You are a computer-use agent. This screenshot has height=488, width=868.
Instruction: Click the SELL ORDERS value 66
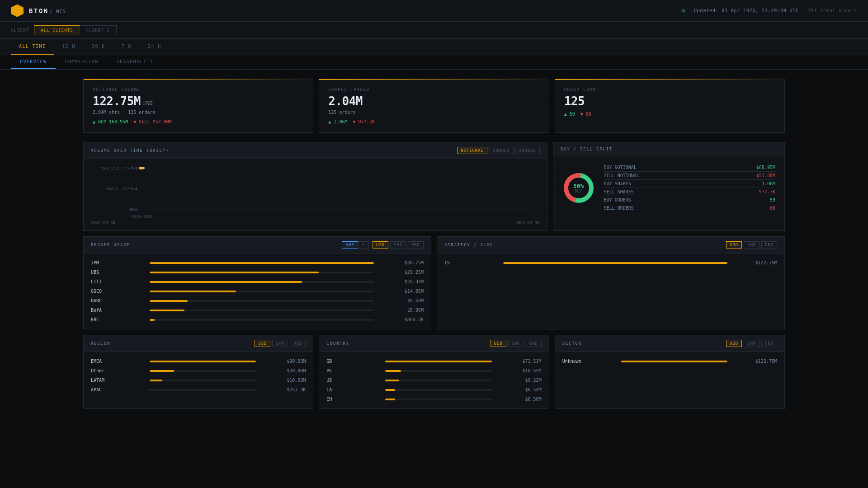[773, 208]
